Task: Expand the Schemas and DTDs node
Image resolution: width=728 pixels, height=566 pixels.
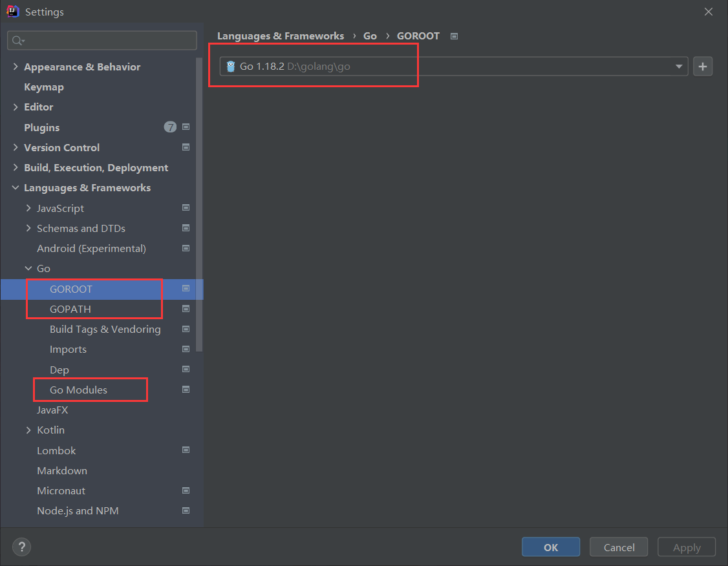Action: [x=29, y=228]
